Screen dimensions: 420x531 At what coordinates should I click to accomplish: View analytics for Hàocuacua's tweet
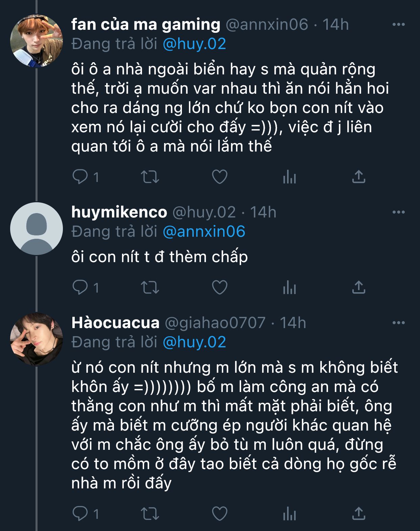click(x=289, y=514)
